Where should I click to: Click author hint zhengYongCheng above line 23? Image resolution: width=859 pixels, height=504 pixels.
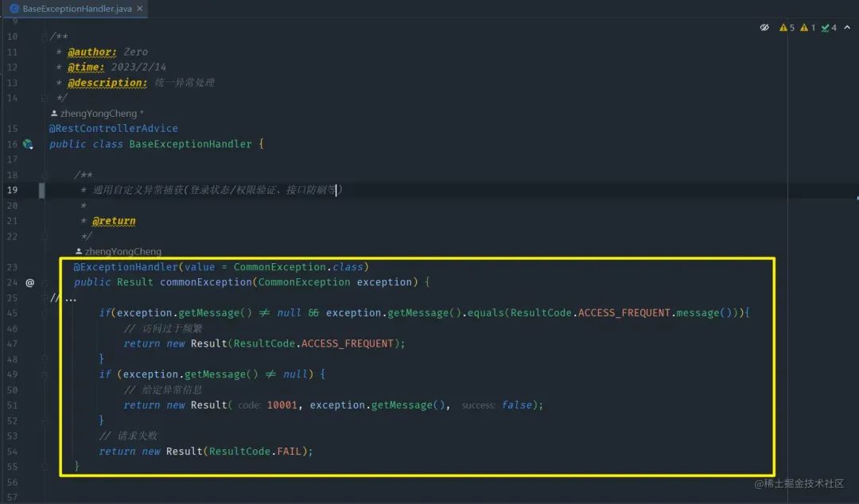tap(119, 251)
